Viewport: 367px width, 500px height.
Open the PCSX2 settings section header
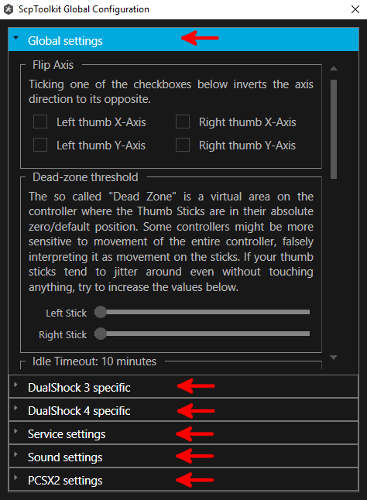coord(183,480)
